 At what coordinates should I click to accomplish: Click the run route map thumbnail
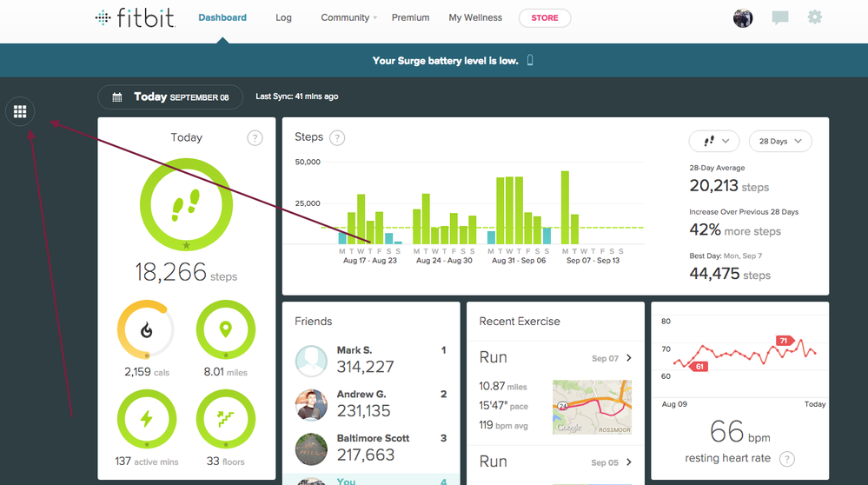coord(592,407)
